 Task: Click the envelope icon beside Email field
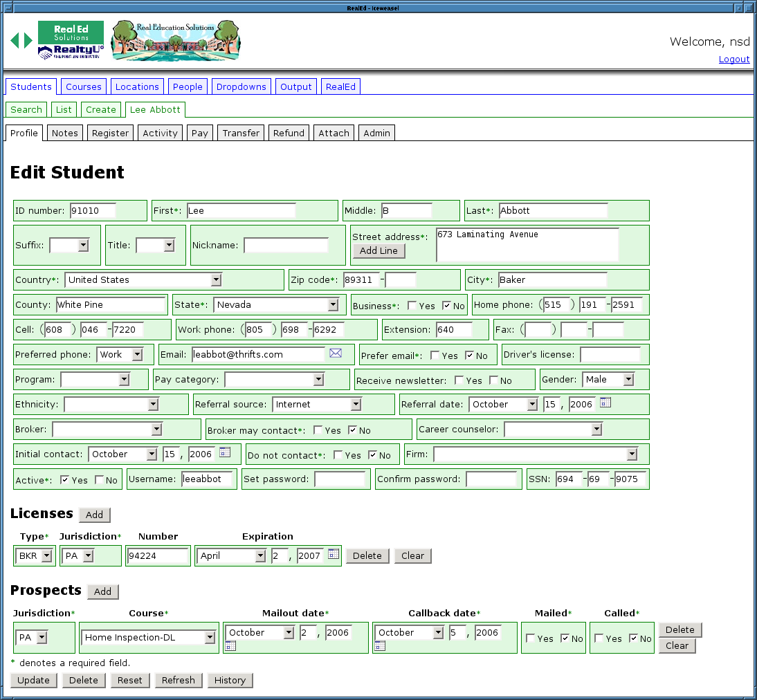[336, 353]
